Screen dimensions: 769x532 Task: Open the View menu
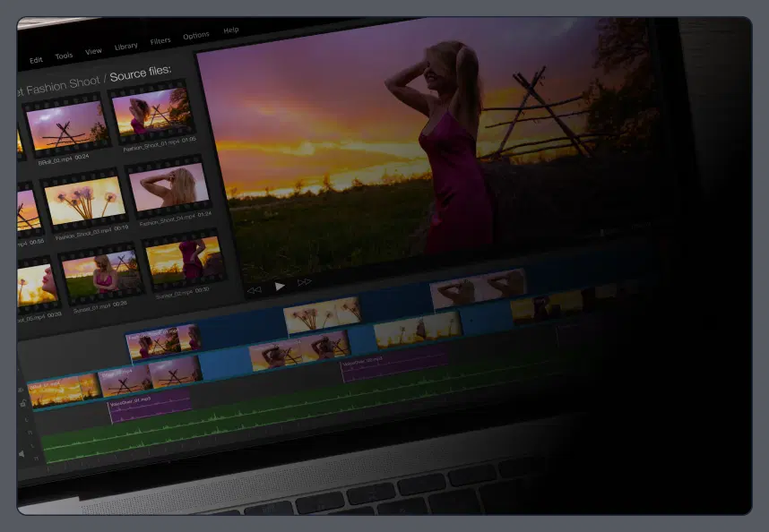tap(93, 51)
